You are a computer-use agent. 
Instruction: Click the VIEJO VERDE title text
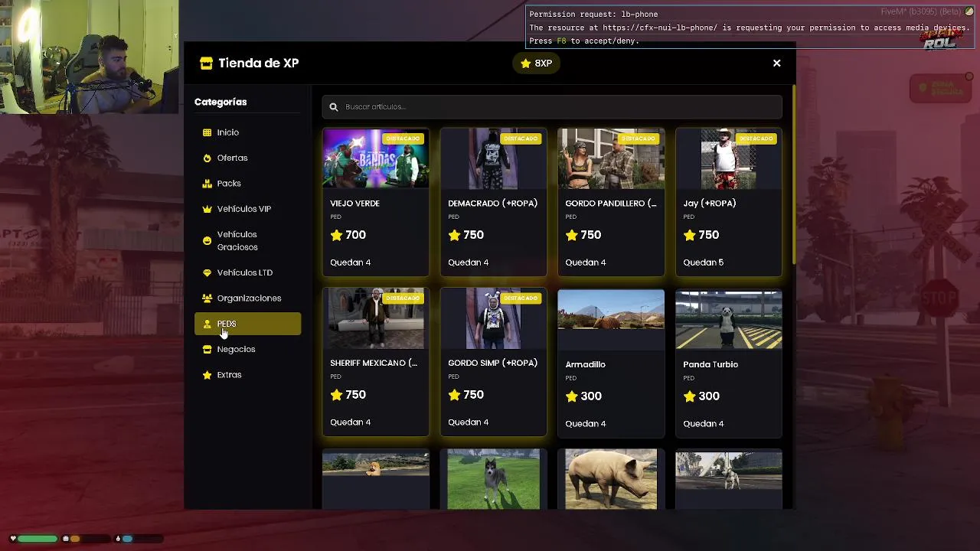[354, 204]
